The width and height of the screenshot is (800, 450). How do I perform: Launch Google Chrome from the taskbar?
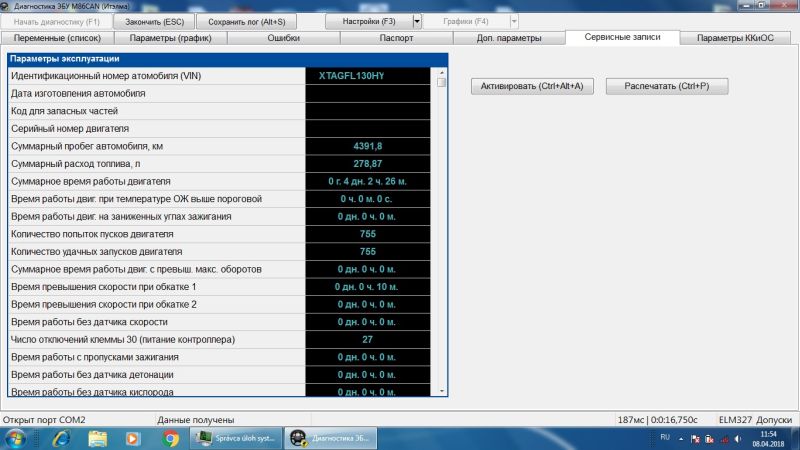click(170, 437)
